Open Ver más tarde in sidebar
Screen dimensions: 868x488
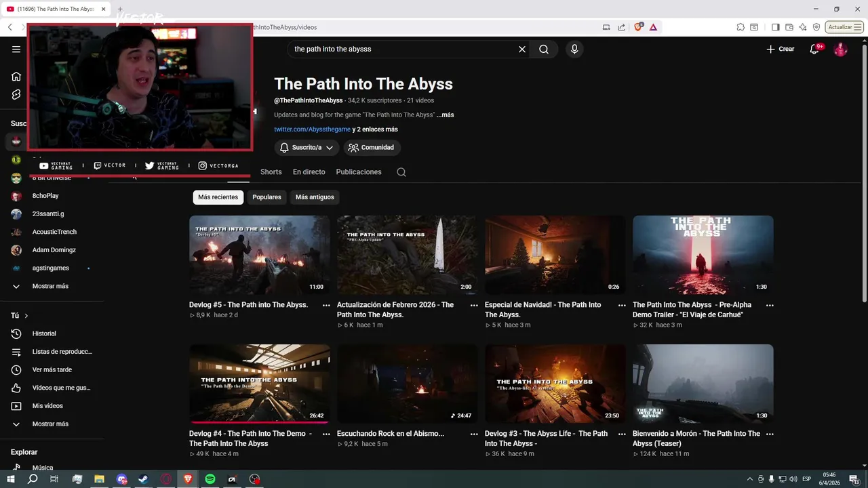pyautogui.click(x=52, y=369)
